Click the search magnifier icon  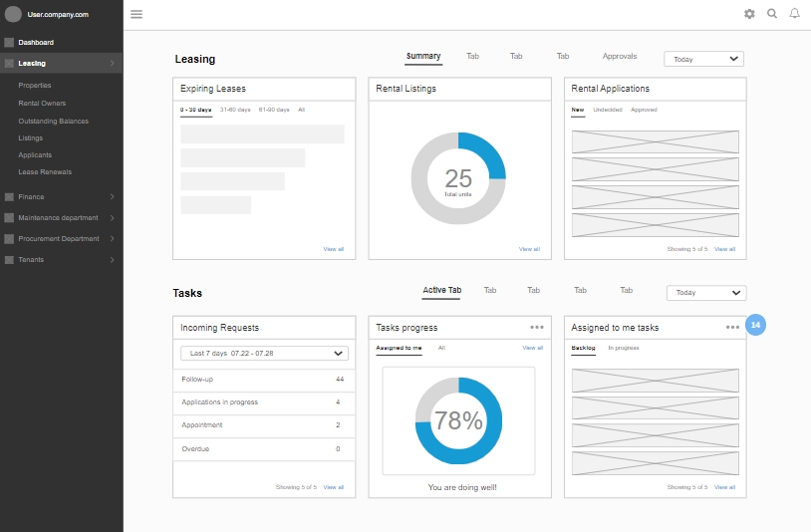[772, 13]
